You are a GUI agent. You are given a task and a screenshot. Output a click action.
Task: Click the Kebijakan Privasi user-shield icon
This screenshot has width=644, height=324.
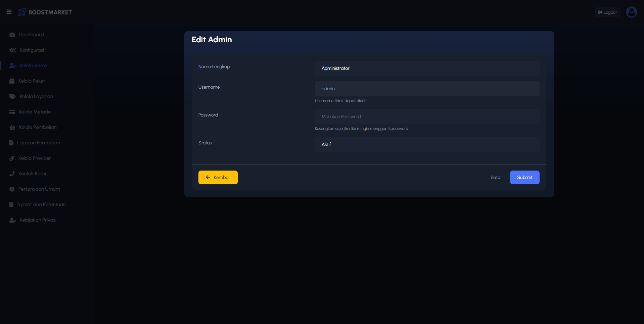(x=13, y=220)
